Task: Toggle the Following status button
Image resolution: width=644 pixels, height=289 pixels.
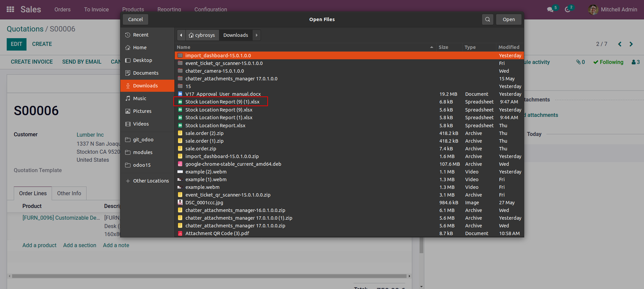Action: (x=608, y=62)
